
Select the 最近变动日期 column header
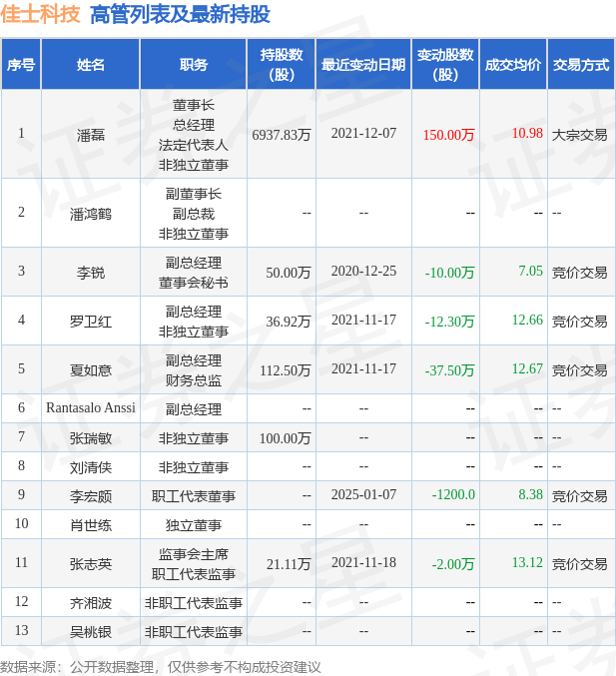(x=363, y=65)
